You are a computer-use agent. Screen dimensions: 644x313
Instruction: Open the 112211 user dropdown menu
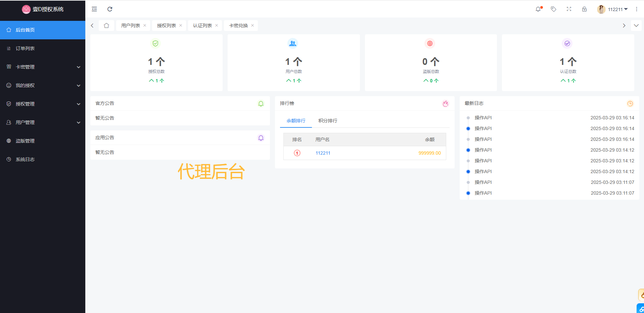[x=614, y=9]
